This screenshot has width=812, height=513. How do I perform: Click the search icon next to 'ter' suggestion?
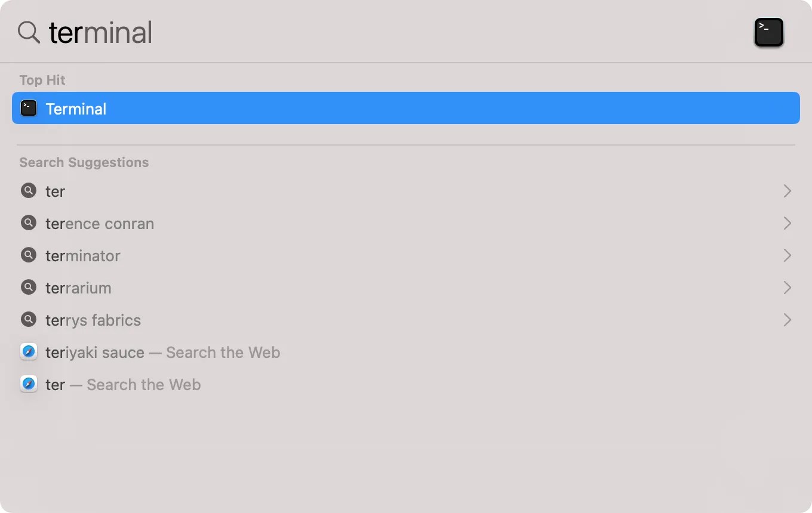(x=28, y=190)
